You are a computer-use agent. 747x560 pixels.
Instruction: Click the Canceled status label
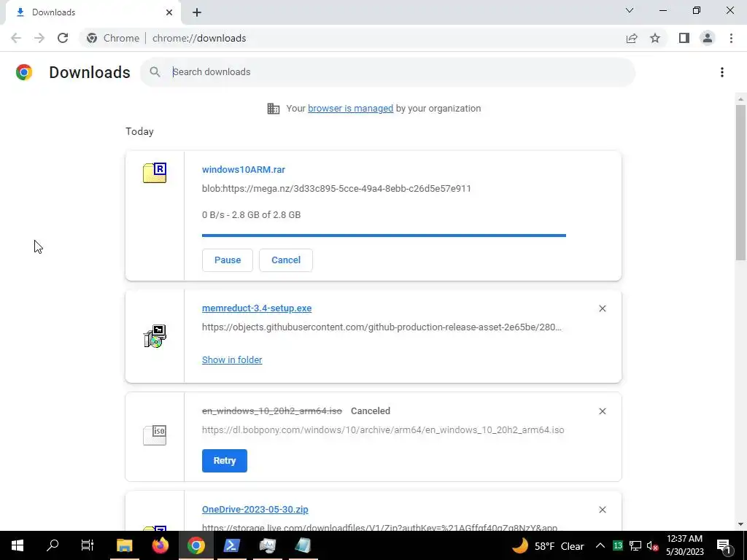click(371, 411)
